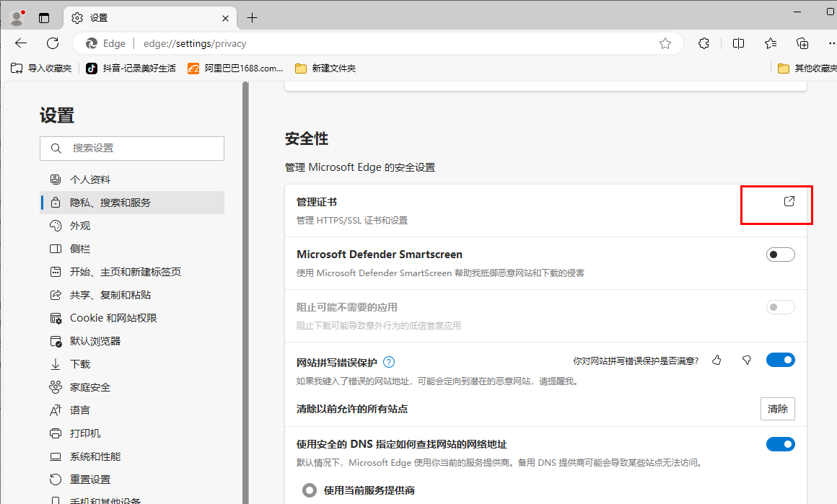Open 打印机 settings section
The image size is (837, 504).
point(132,433)
